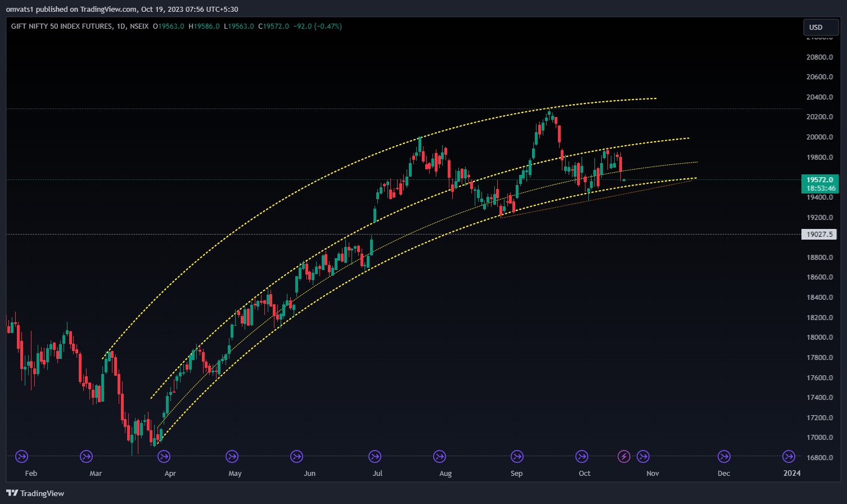Click the high value H19586.0

click(x=204, y=26)
